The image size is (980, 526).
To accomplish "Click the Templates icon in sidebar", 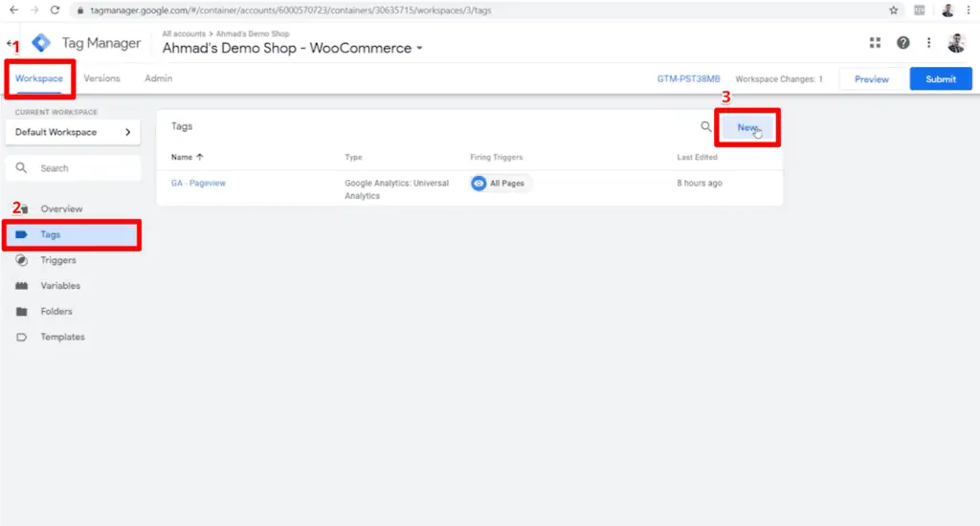I will 21,337.
